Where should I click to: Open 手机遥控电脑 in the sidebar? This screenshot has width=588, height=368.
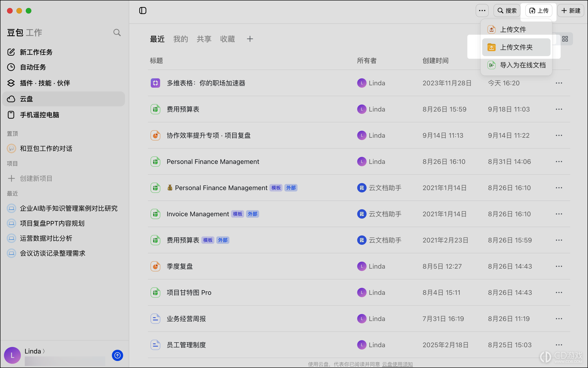(63, 115)
